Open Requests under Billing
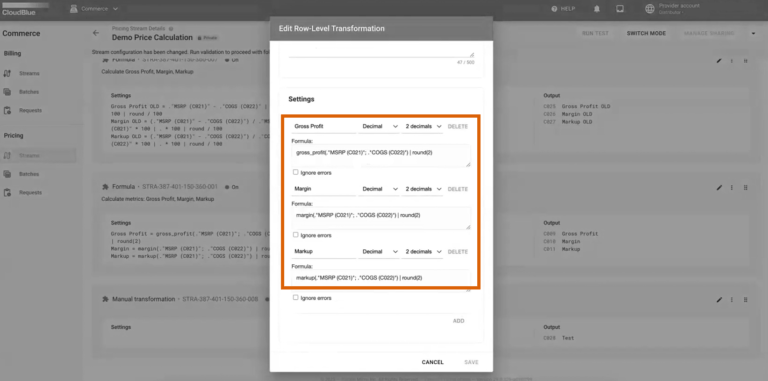The height and width of the screenshot is (381, 768). click(30, 111)
